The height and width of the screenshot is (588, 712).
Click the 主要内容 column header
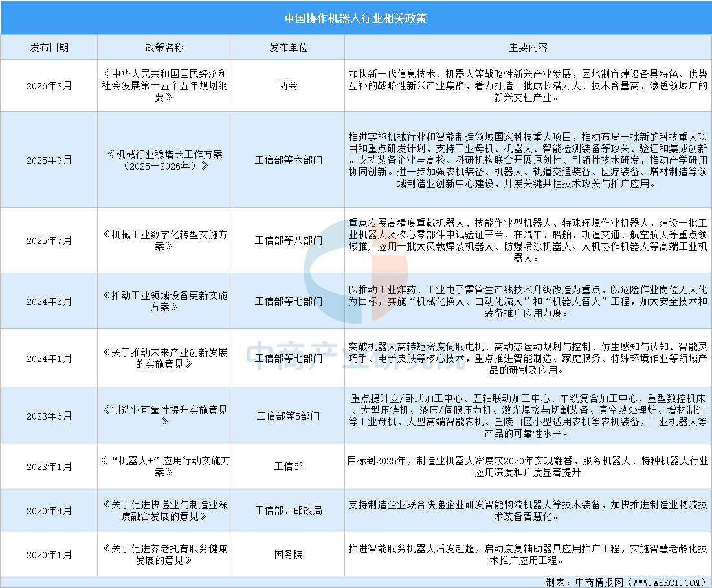click(528, 47)
